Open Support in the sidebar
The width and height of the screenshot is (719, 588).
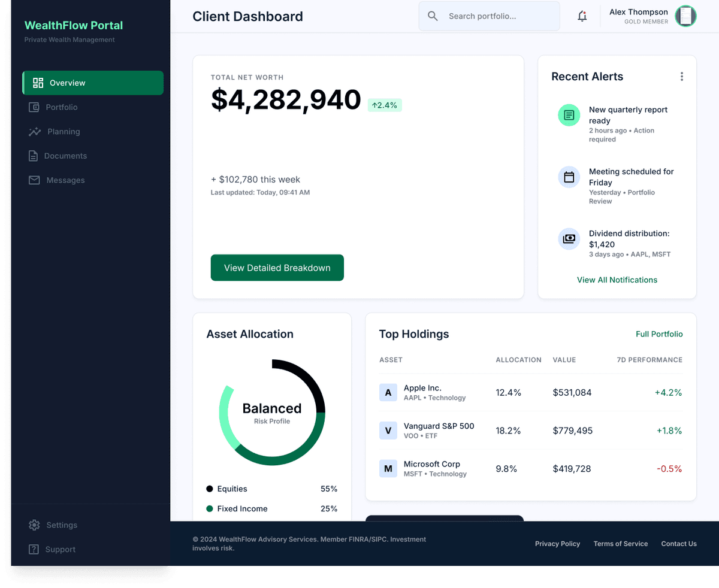[93, 550]
